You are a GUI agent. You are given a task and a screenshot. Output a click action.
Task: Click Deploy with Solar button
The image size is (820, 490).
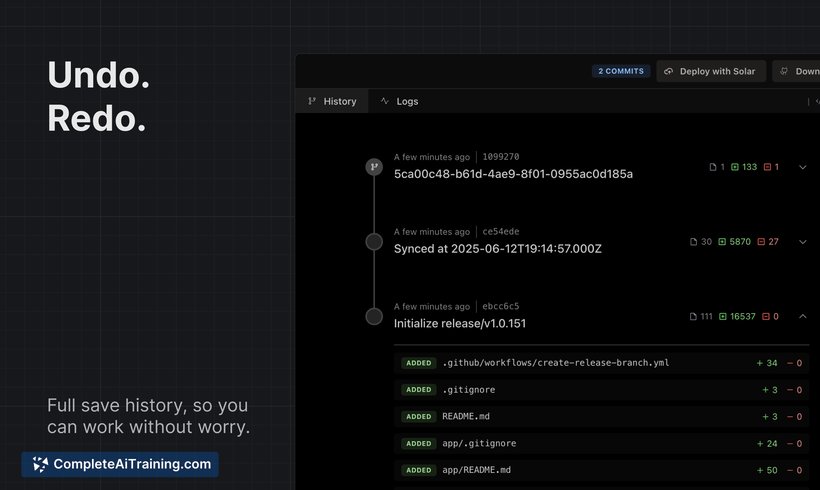(x=711, y=71)
